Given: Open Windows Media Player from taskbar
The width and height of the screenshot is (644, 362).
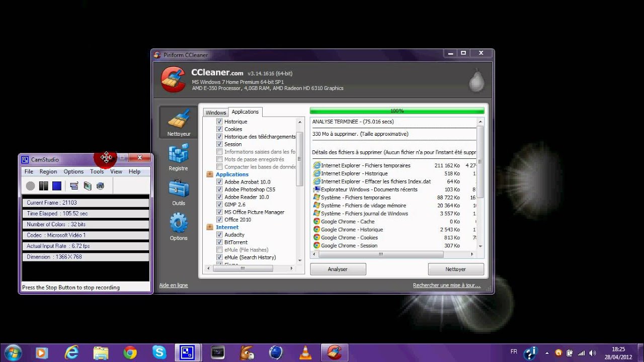Looking at the screenshot, I should pos(41,353).
